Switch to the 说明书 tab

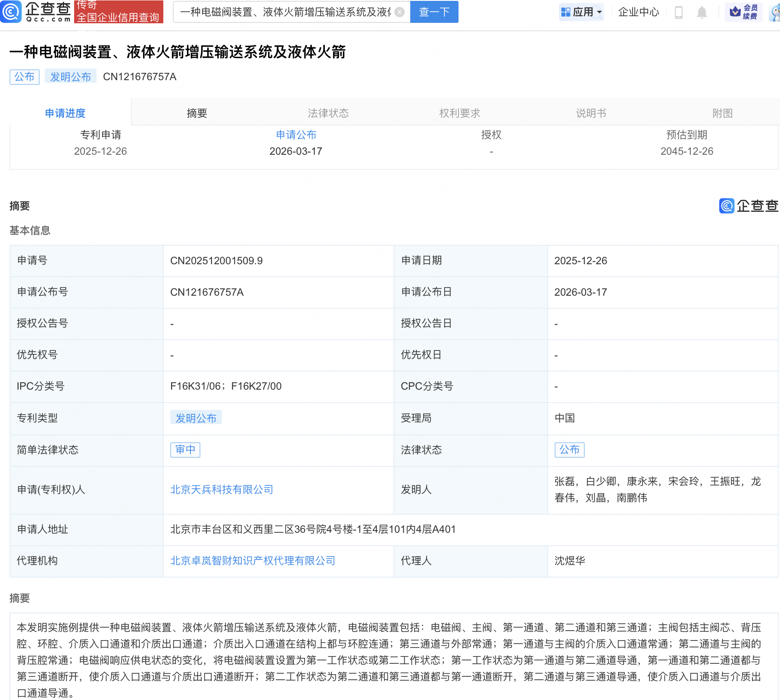click(591, 113)
